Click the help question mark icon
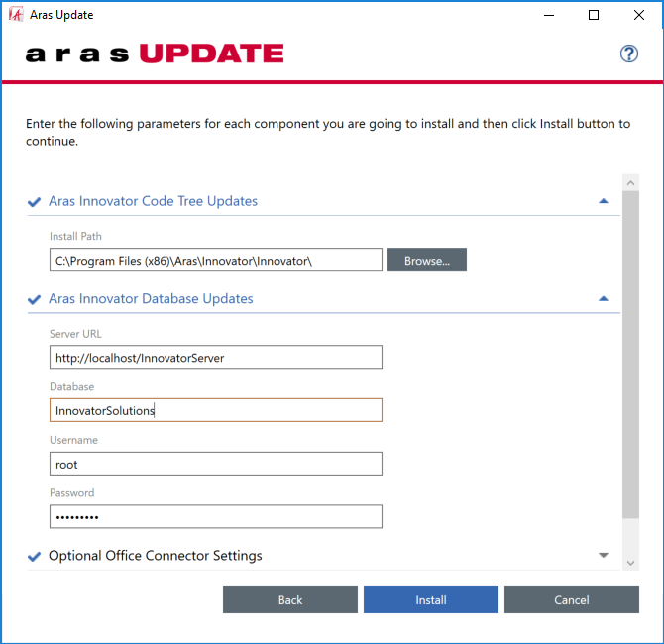 coord(628,54)
